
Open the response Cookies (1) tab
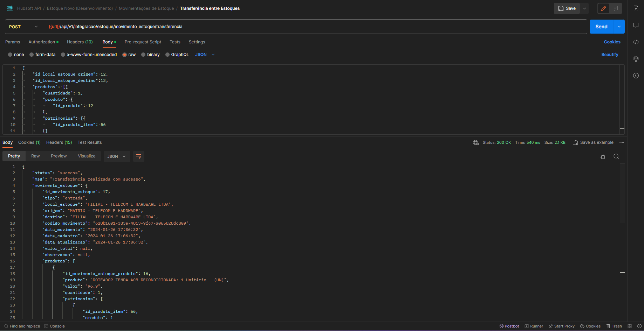click(29, 142)
